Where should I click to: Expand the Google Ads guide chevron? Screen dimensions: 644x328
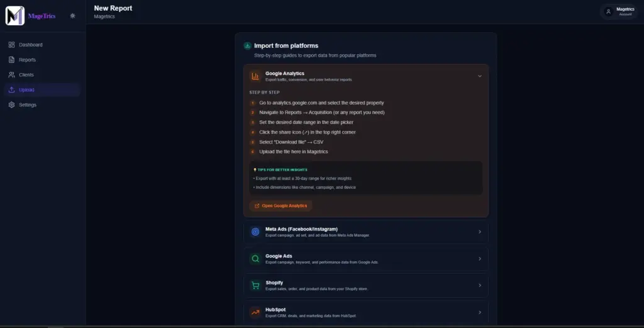point(479,259)
